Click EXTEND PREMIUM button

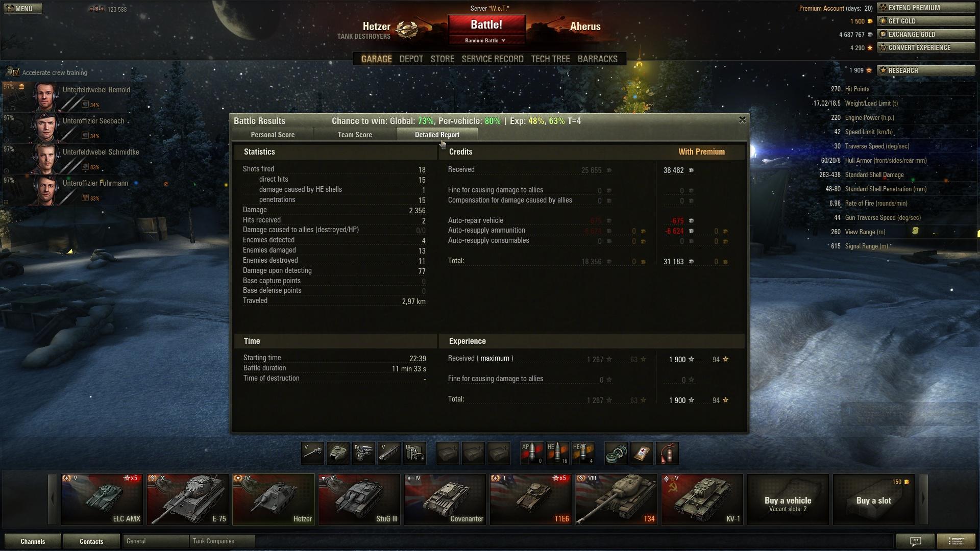point(926,8)
